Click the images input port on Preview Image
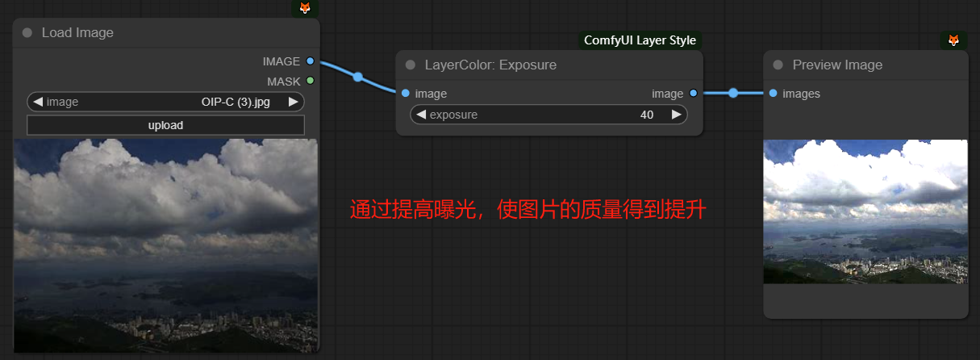980x360 pixels. (773, 94)
